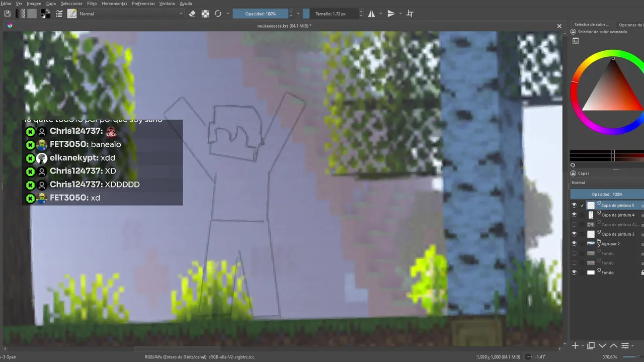Unlock the bottom Fondo layer lock icon
Viewport: 644px width, 362px height.
pyautogui.click(x=642, y=273)
